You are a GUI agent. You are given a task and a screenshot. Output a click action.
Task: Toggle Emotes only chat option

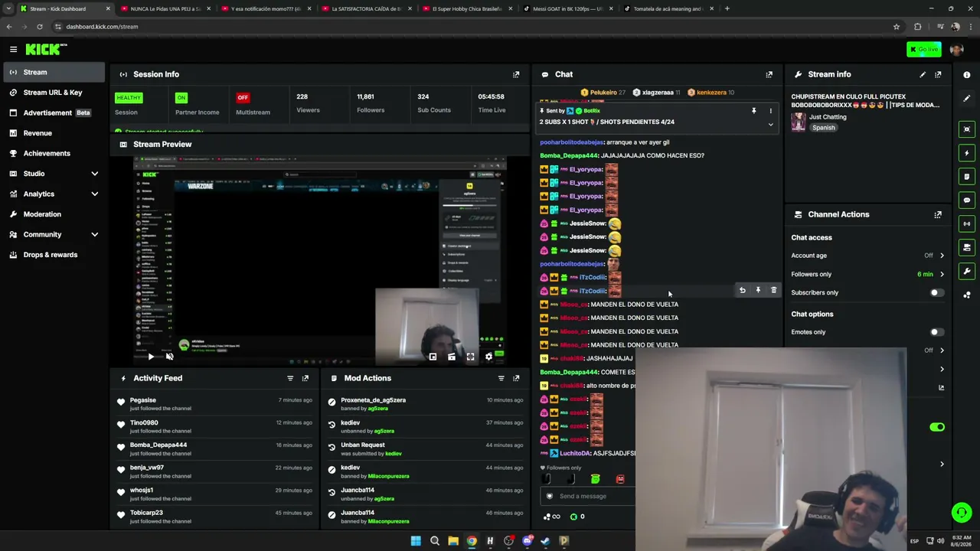936,332
